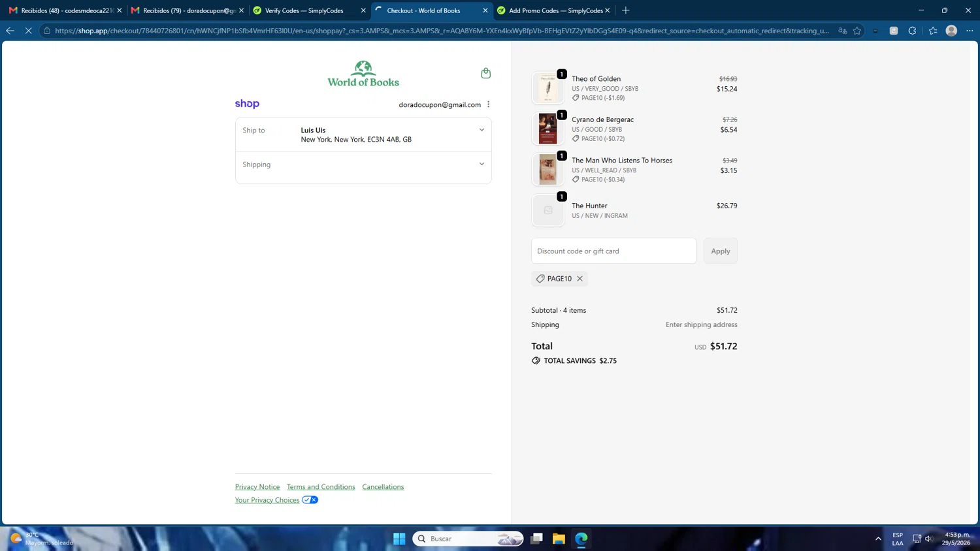Screen dimensions: 980x551
Task: Open the clock and date in taskbar
Action: [957, 539]
